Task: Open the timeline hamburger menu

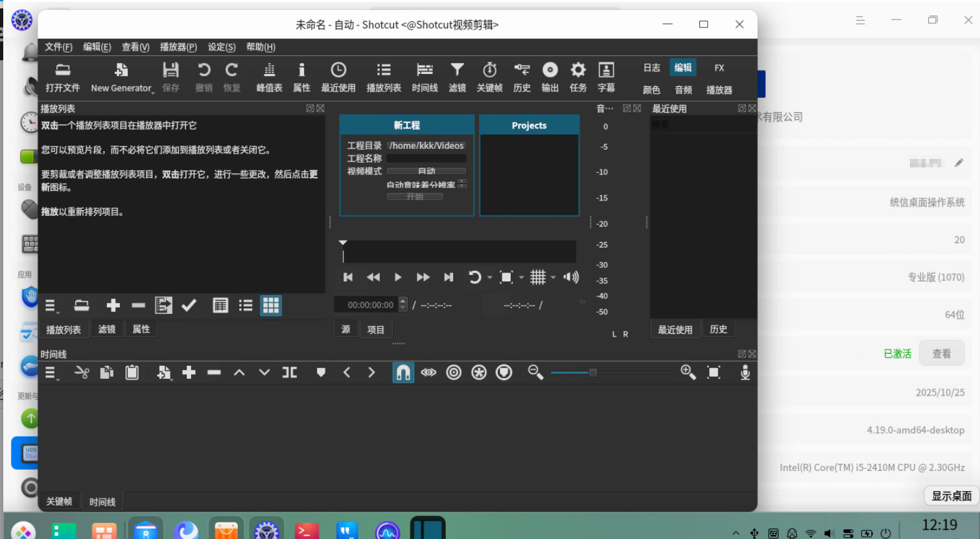Action: pyautogui.click(x=52, y=373)
